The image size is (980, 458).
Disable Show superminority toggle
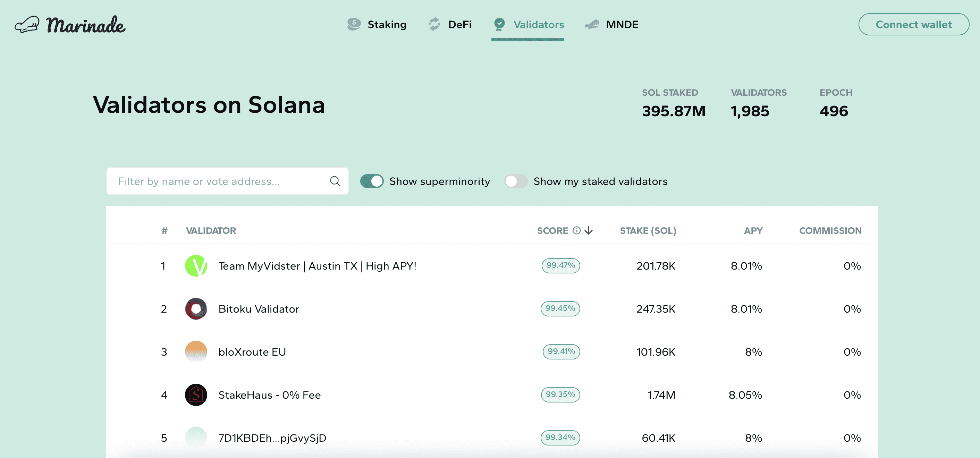click(372, 181)
